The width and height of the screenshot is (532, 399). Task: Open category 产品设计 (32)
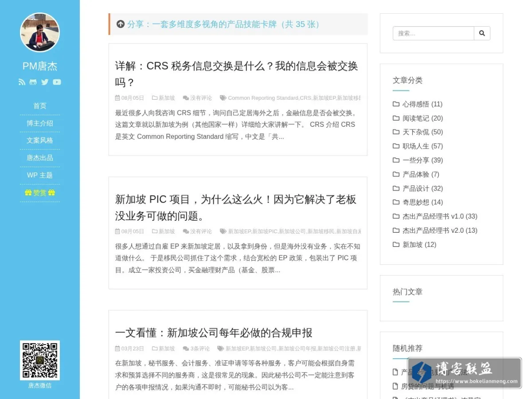tap(422, 188)
